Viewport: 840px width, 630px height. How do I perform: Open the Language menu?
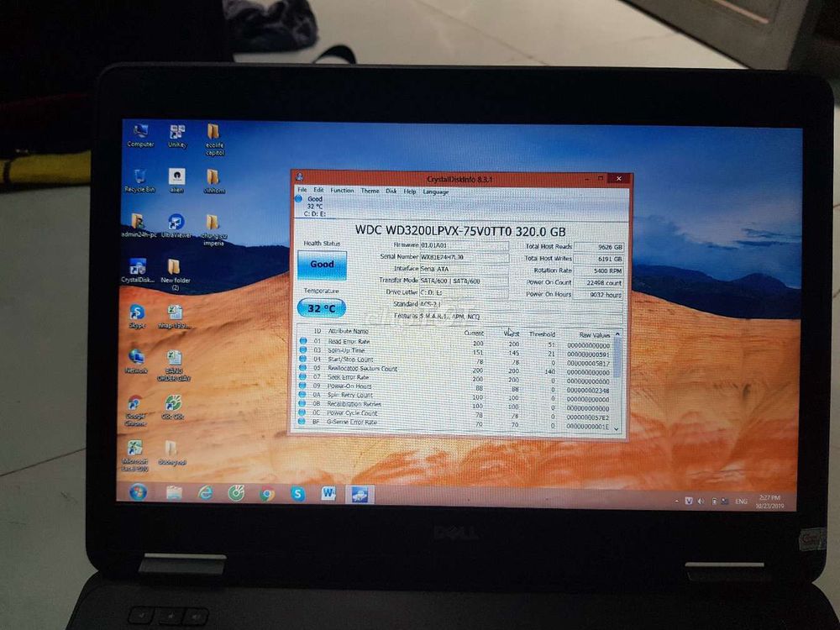point(435,192)
